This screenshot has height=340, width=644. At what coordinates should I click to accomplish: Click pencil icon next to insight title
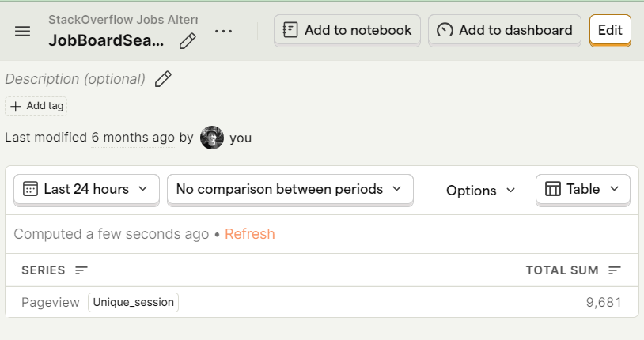[188, 41]
